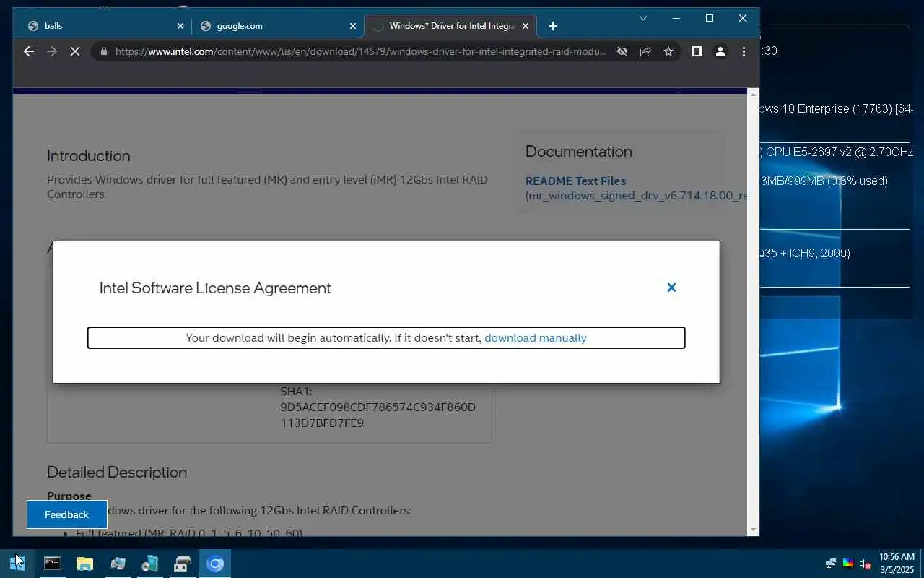This screenshot has width=924, height=578.
Task: Stop loading the page
Action: [74, 51]
